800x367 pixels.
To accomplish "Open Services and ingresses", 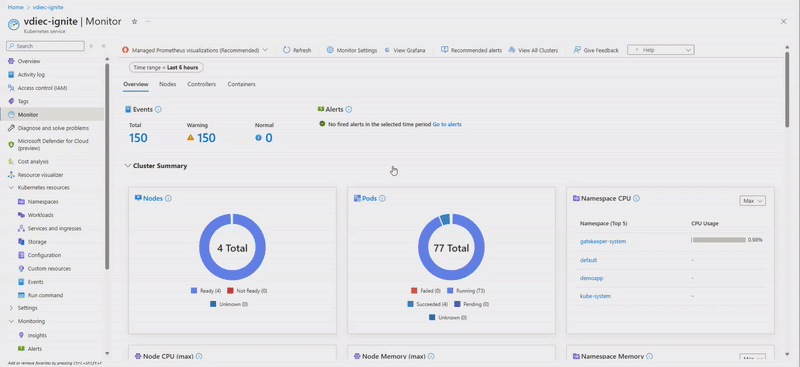I will click(x=54, y=228).
